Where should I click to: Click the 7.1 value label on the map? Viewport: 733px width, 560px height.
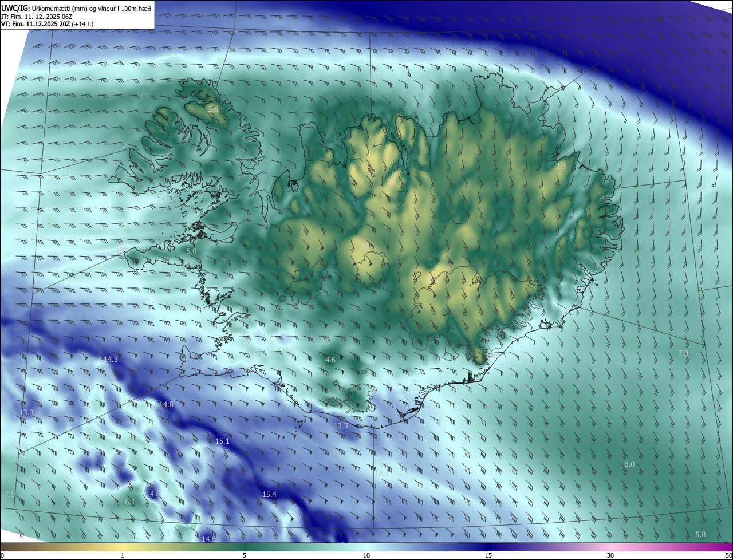tap(9, 494)
